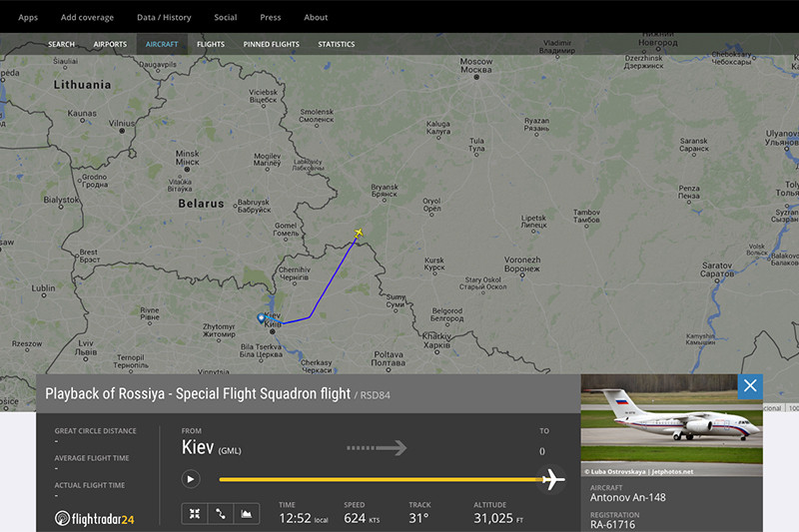Viewport: 799px width, 532px height.
Task: Click the altitude graph icon
Action: pos(247,514)
